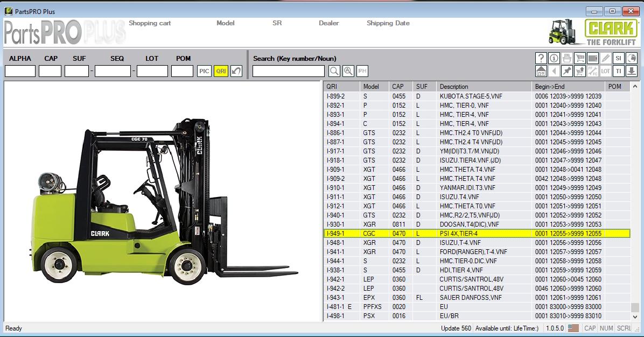Image resolution: width=644 pixels, height=337 pixels.
Task: Click the Description column header
Action: coord(484,87)
